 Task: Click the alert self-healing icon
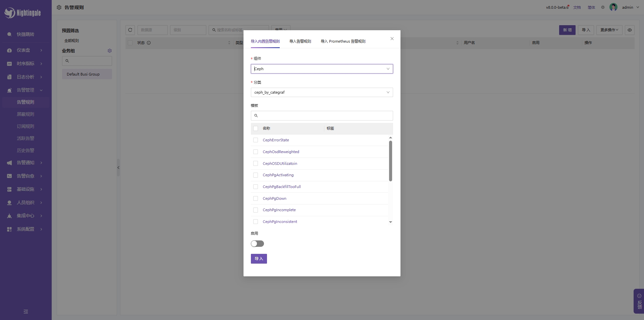point(9,176)
